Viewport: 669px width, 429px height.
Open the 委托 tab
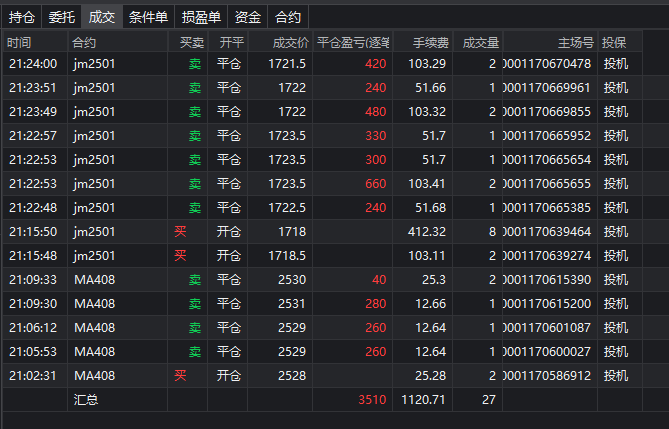[61, 17]
